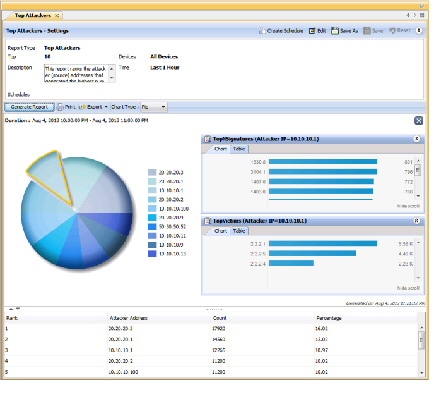This screenshot has height=399, width=433.
Task: Click inside the Description text field
Action: 77,73
